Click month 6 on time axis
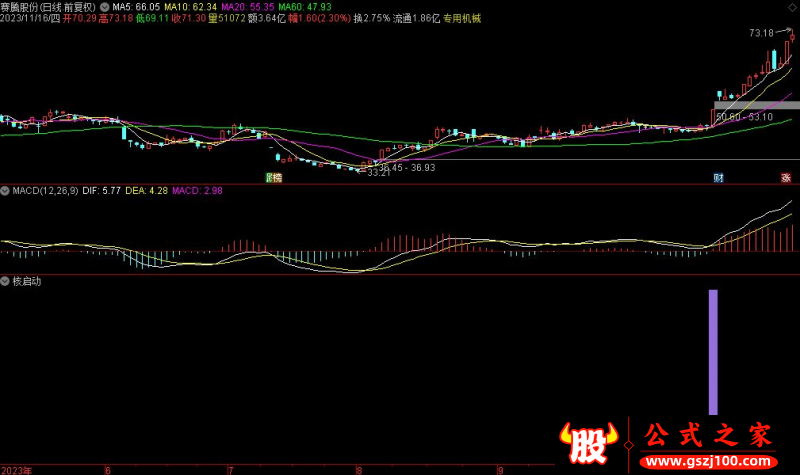The height and width of the screenshot is (475, 800). [108, 470]
